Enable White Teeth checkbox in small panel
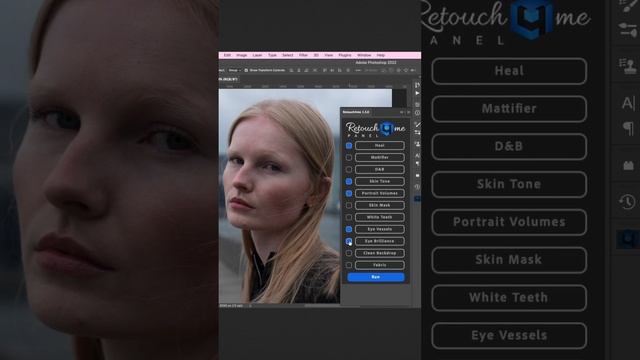 (349, 217)
